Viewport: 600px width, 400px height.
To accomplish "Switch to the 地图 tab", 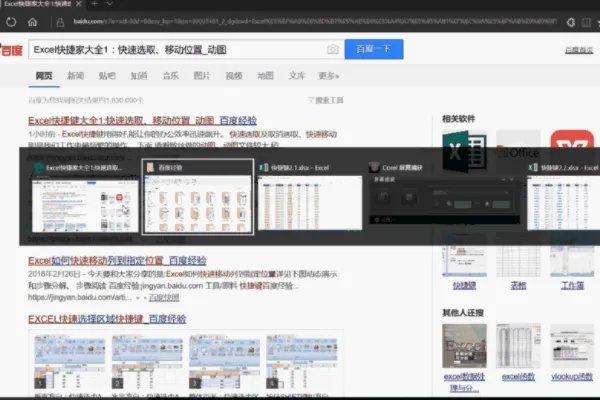I will tap(265, 76).
